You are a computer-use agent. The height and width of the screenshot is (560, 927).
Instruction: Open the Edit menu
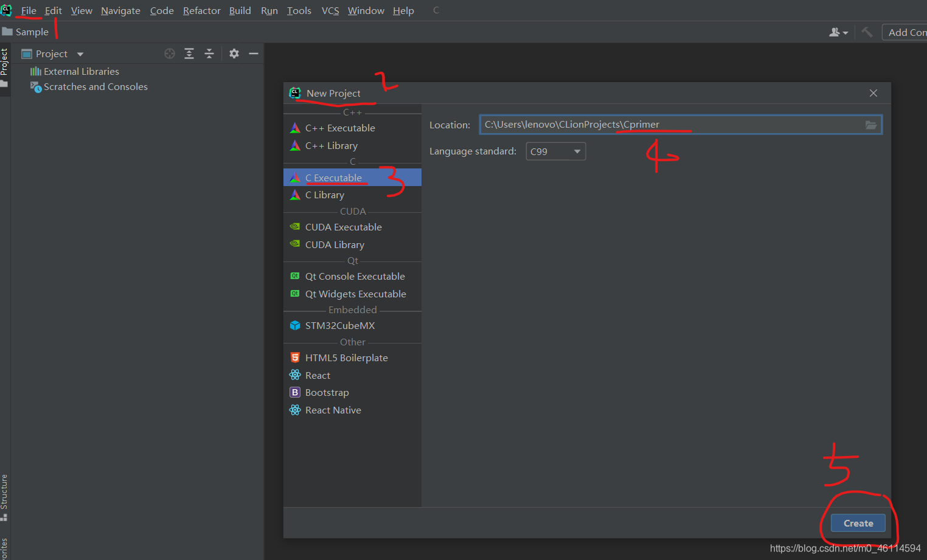(x=54, y=11)
